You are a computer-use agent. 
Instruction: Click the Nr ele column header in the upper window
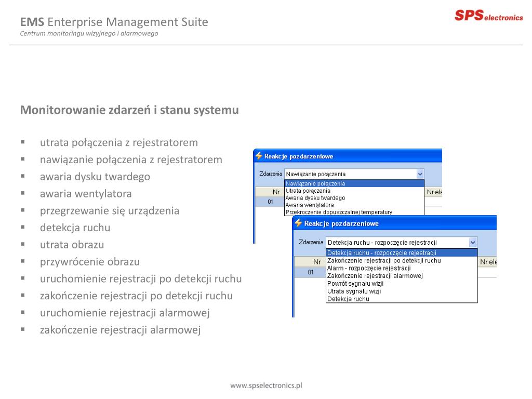434,192
